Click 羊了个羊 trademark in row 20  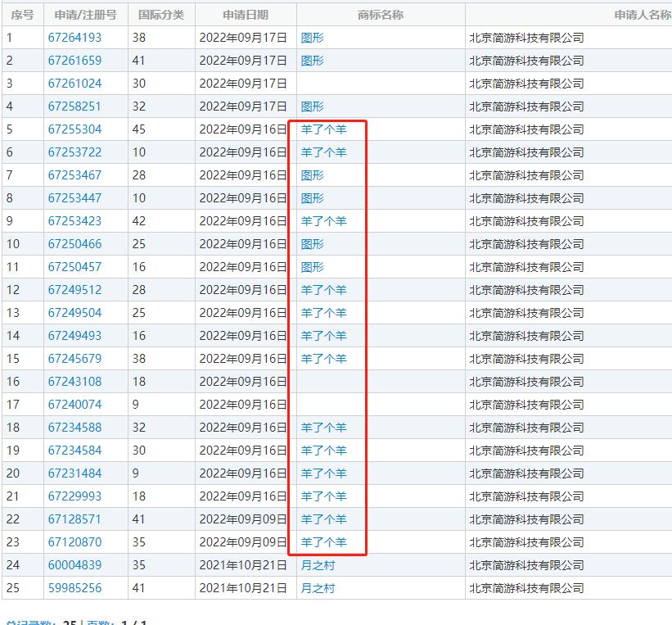click(323, 473)
